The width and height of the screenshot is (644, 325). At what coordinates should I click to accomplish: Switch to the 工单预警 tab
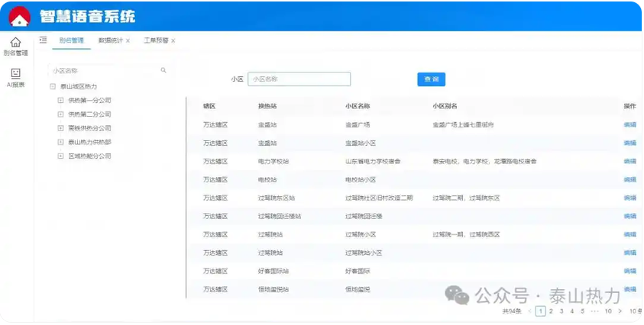[x=156, y=40]
